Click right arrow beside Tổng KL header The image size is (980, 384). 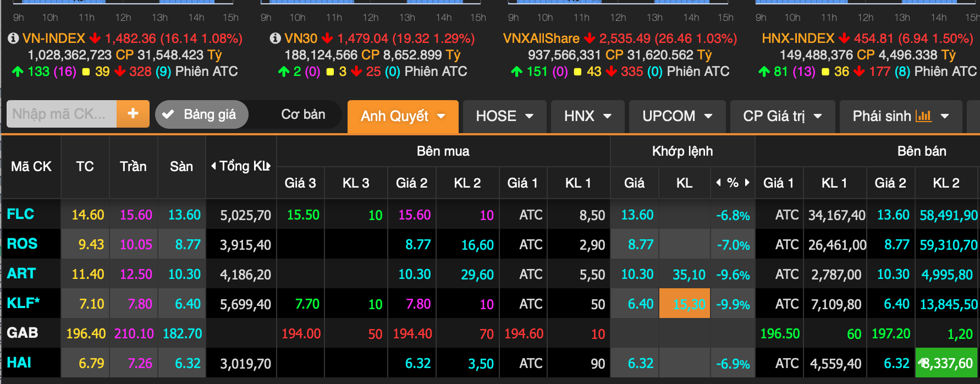pos(268,166)
